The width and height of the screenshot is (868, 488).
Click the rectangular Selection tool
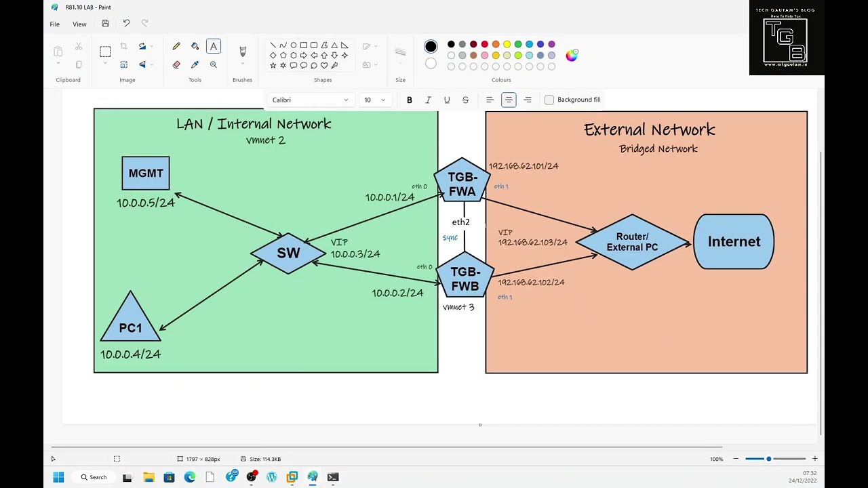point(105,51)
